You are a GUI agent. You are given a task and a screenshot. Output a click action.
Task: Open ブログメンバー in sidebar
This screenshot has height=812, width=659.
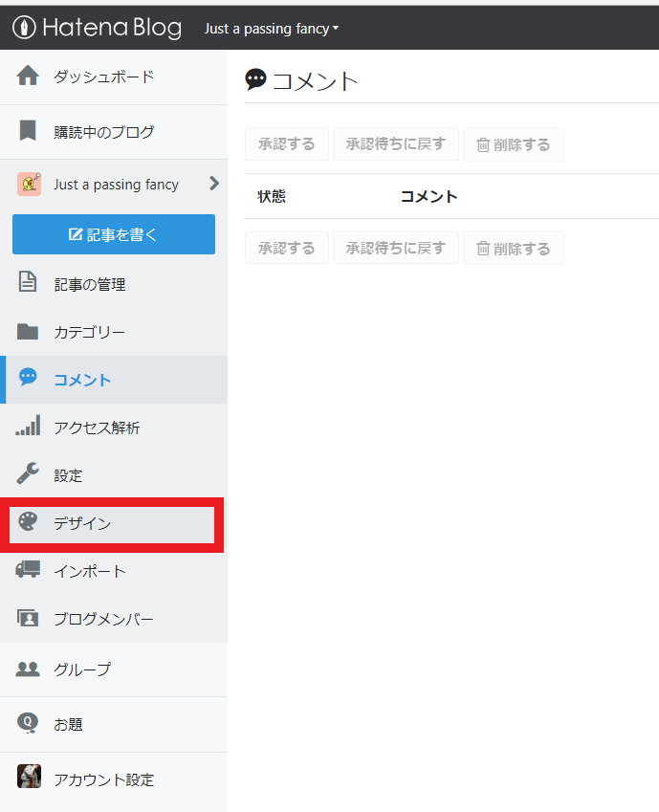[x=103, y=619]
